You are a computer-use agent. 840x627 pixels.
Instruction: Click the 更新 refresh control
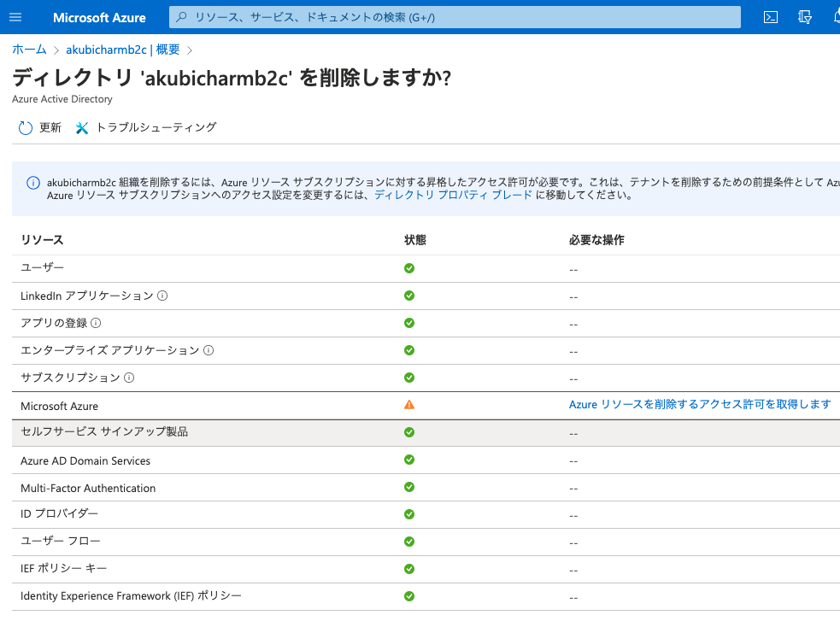[39, 126]
